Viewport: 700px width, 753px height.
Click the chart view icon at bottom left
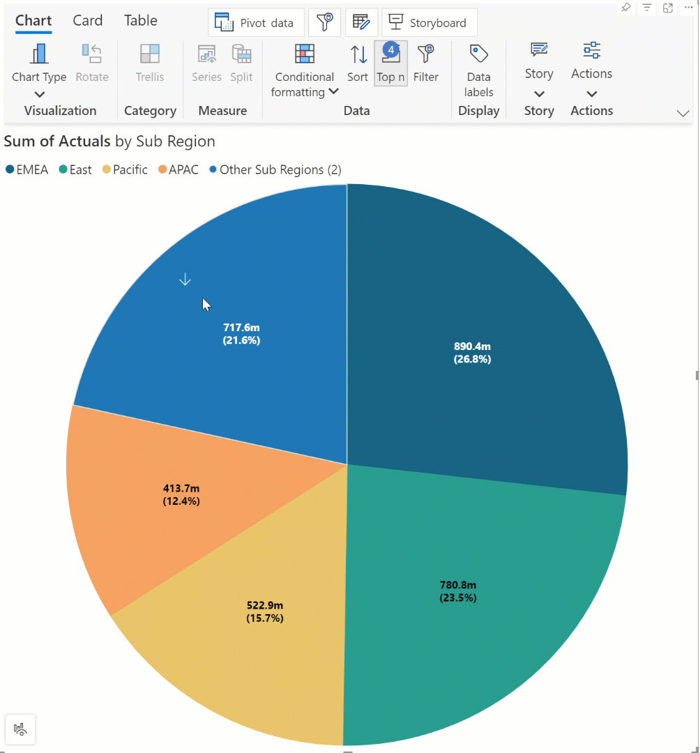[20, 729]
